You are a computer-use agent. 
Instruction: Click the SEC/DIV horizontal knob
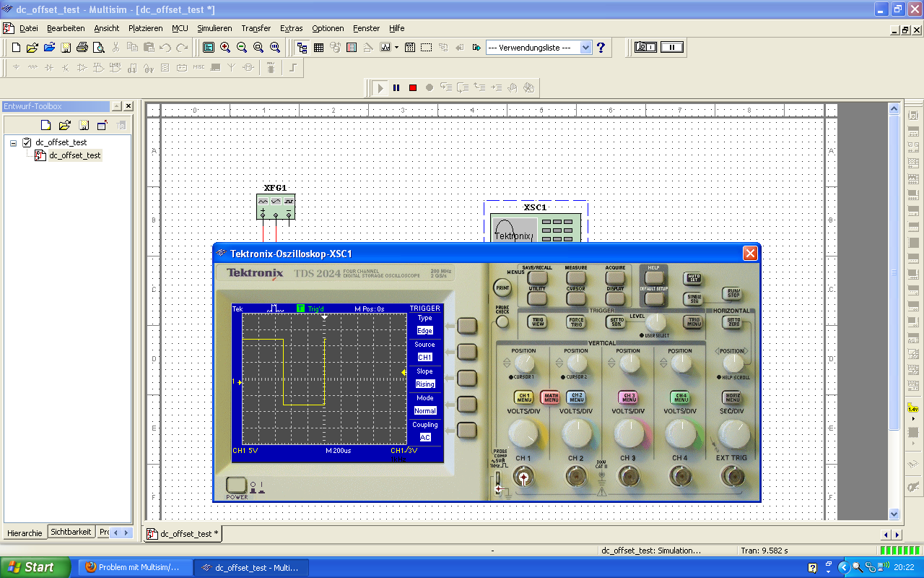[x=734, y=433]
